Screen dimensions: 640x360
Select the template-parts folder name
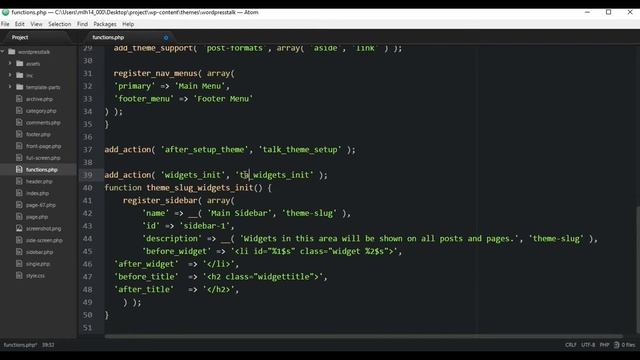pyautogui.click(x=43, y=87)
